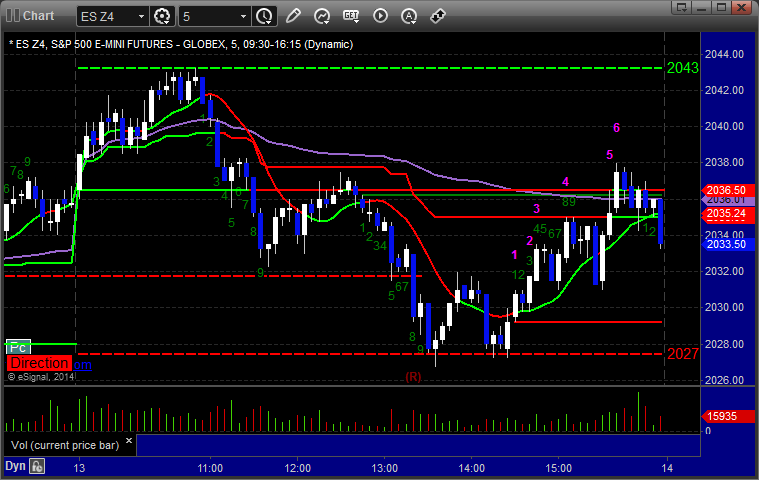Click the 14:00 time axis label

471,468
